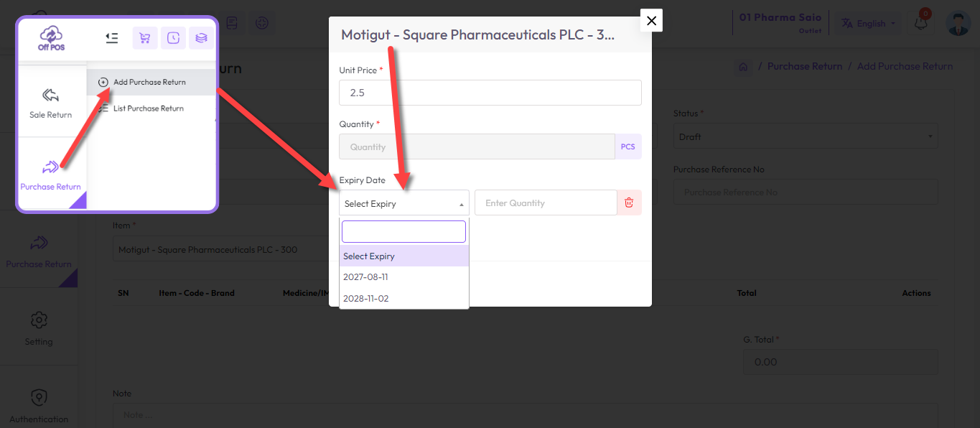Delete expiry row with red trash icon
This screenshot has width=980, height=428.
click(629, 203)
